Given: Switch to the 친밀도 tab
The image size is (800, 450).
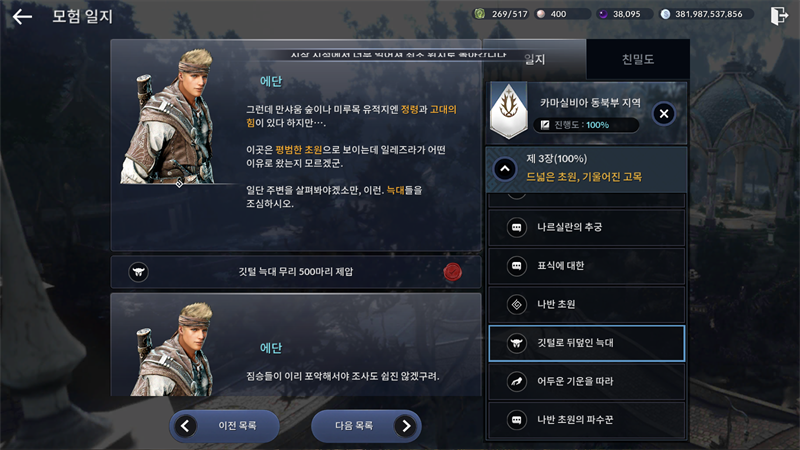Looking at the screenshot, I should point(638,59).
